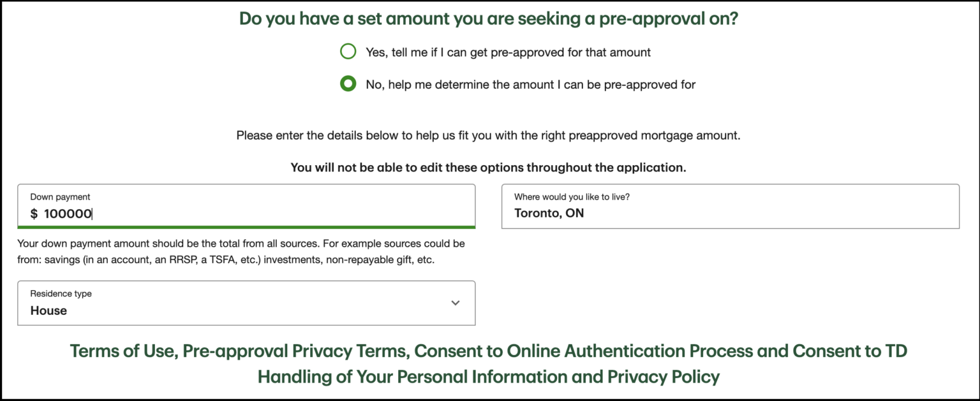Click the "Down payment" field label
This screenshot has height=401, width=980.
pyautogui.click(x=60, y=197)
